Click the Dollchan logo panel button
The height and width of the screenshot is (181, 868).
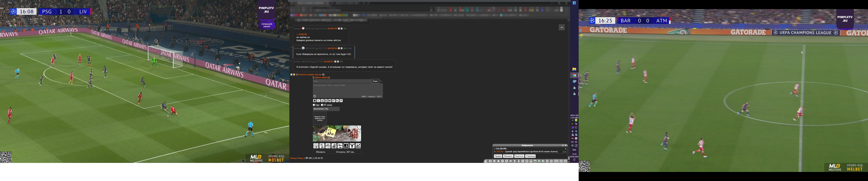click(486, 161)
